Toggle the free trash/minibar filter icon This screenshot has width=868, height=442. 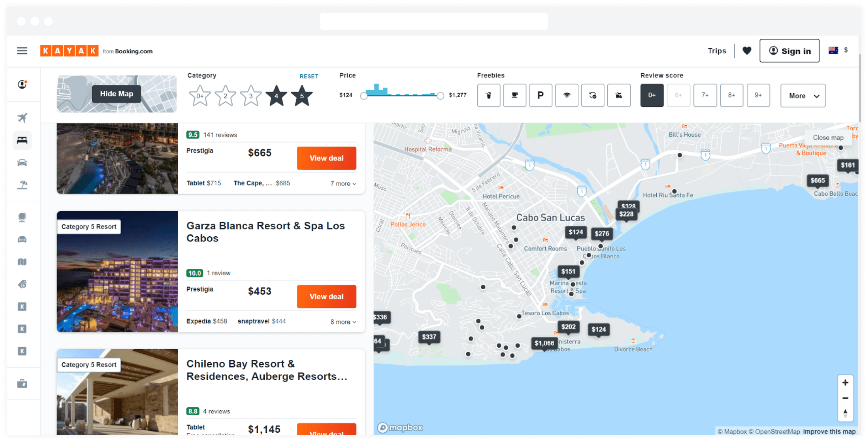[488, 95]
